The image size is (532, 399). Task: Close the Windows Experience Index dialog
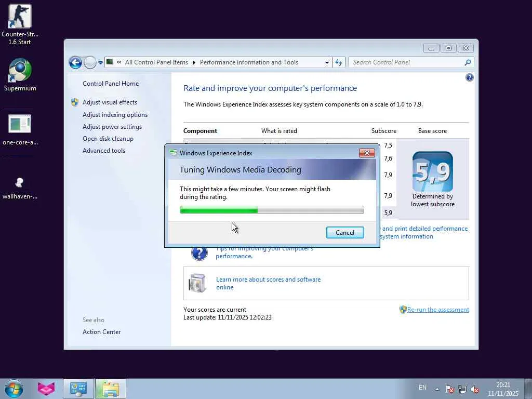tap(367, 153)
